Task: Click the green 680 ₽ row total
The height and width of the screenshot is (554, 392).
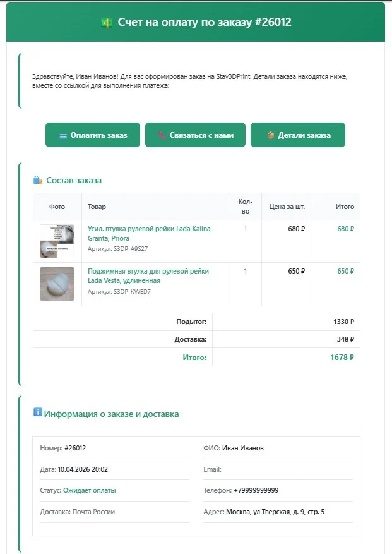Action: [345, 229]
